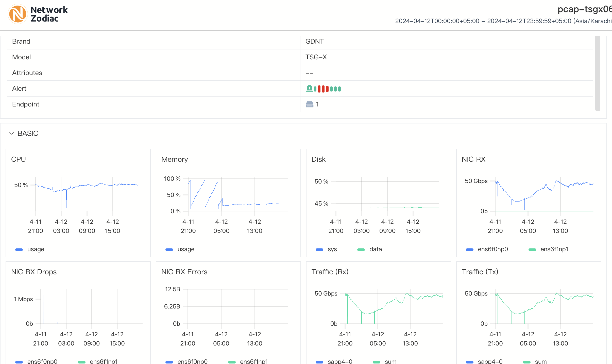
Task: Toggle ens6f1np1 in NIC RX Errors legend
Action: pyautogui.click(x=254, y=361)
